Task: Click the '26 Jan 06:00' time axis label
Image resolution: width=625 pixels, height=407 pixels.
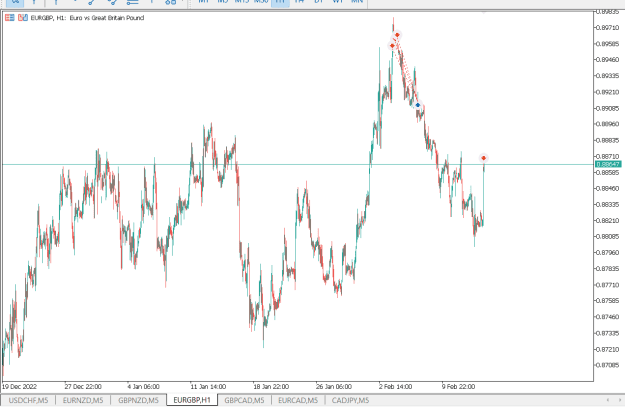Action: 334,387
